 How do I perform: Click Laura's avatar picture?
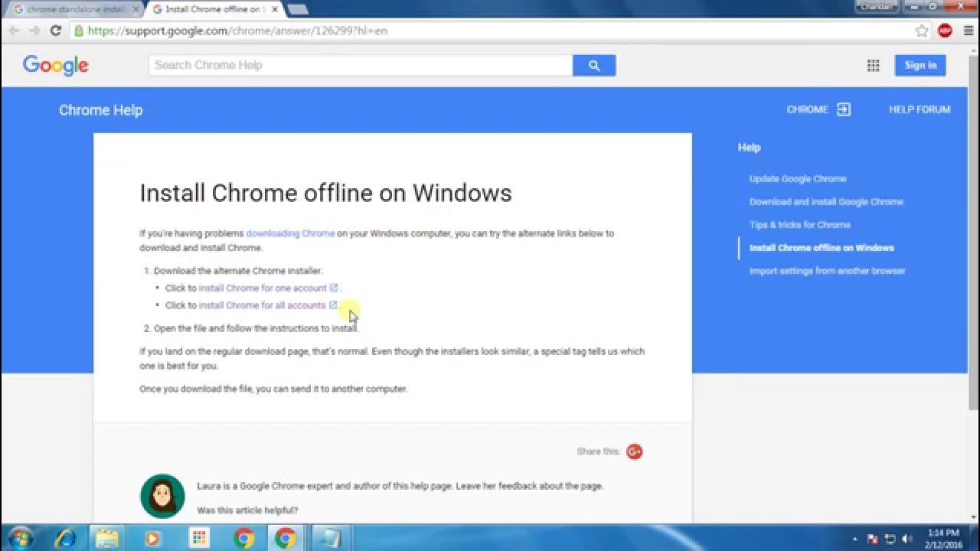coord(162,496)
